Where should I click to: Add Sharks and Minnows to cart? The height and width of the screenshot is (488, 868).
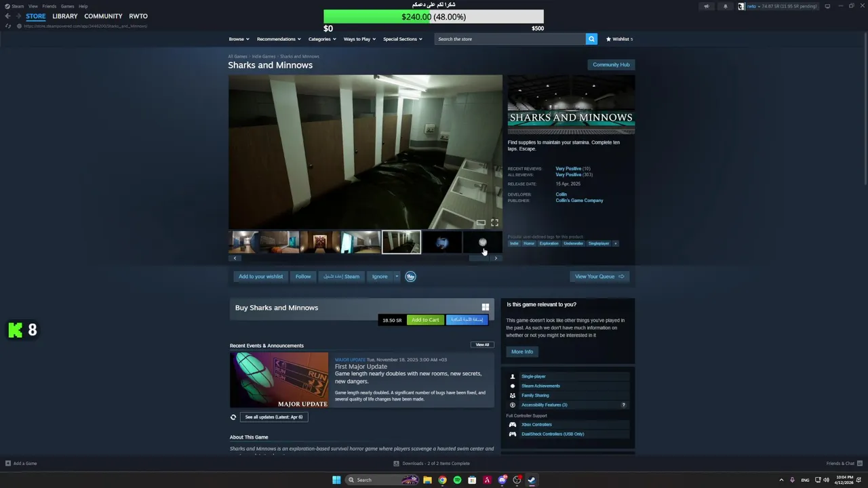pos(425,320)
